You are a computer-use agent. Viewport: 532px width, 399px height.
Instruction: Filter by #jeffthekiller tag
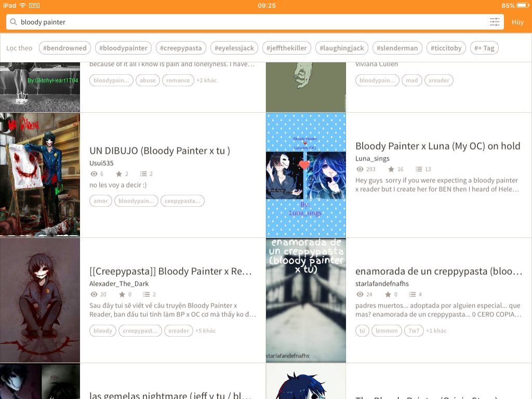pos(286,48)
